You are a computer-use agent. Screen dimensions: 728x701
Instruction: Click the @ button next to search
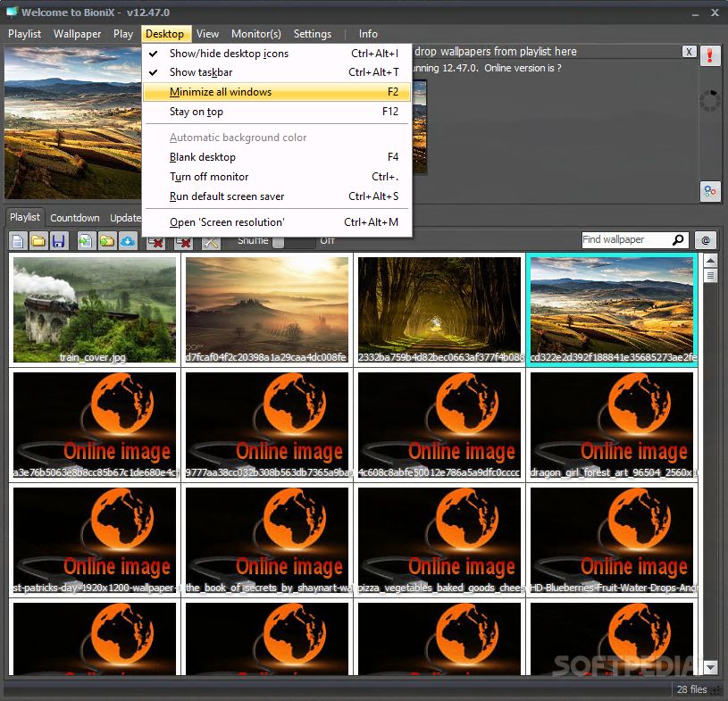pyautogui.click(x=706, y=240)
